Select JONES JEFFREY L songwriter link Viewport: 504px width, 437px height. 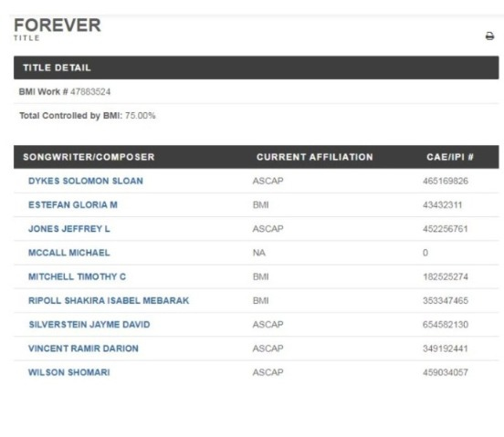tap(69, 229)
